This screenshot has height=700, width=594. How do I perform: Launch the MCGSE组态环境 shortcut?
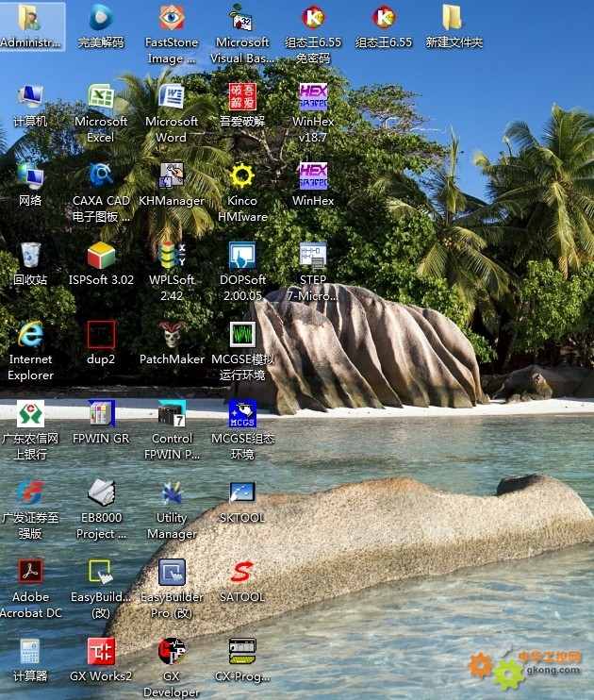pyautogui.click(x=242, y=414)
